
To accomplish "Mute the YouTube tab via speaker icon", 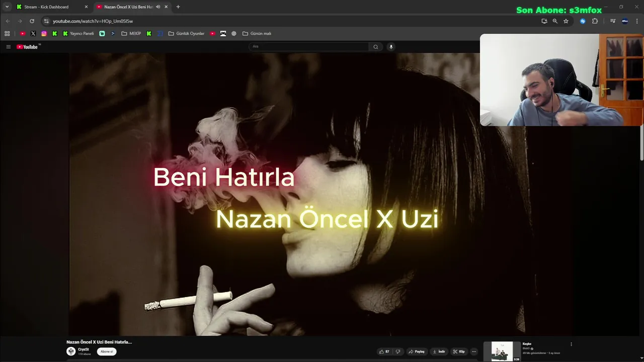I will 158,7.
